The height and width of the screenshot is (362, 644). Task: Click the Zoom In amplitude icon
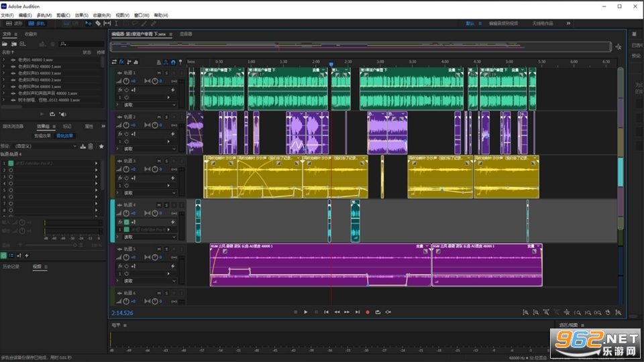pyautogui.click(x=525, y=312)
